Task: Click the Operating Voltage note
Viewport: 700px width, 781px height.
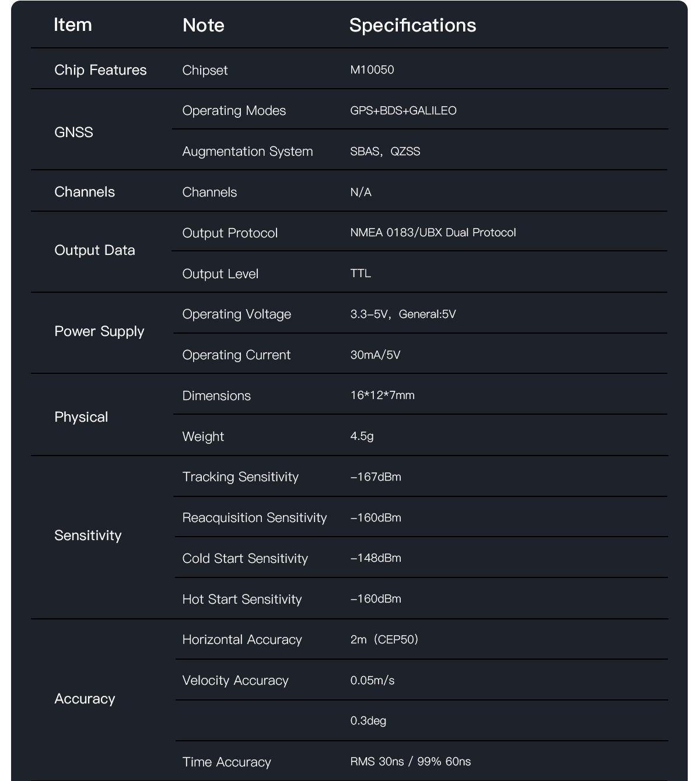Action: coord(236,314)
